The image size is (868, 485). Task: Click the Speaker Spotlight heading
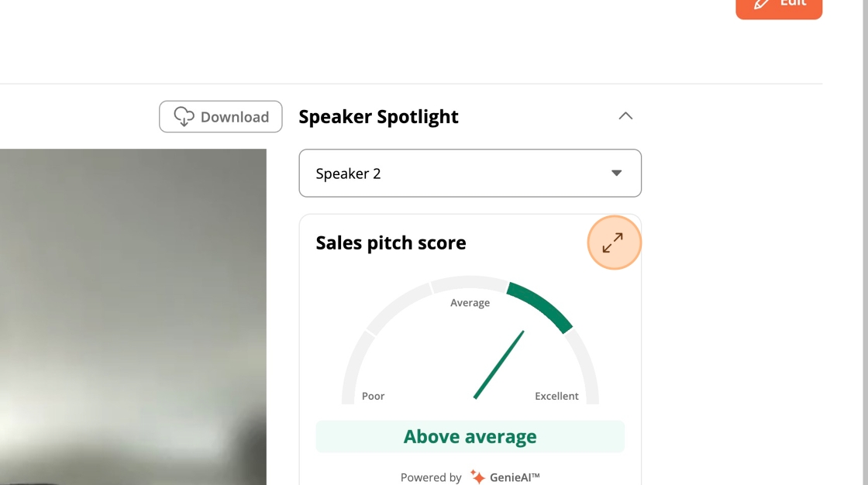tap(379, 117)
